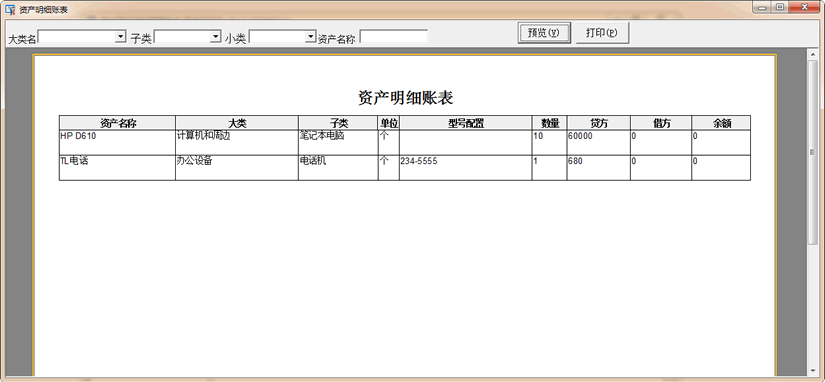825x382 pixels.
Task: Expand the 子类 combo box
Action: 216,36
